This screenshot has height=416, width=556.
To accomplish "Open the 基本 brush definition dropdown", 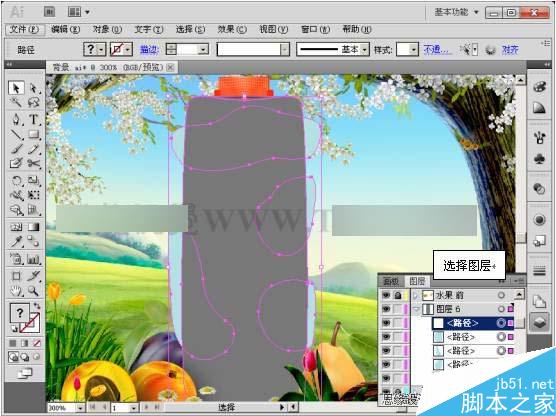I will click(365, 50).
